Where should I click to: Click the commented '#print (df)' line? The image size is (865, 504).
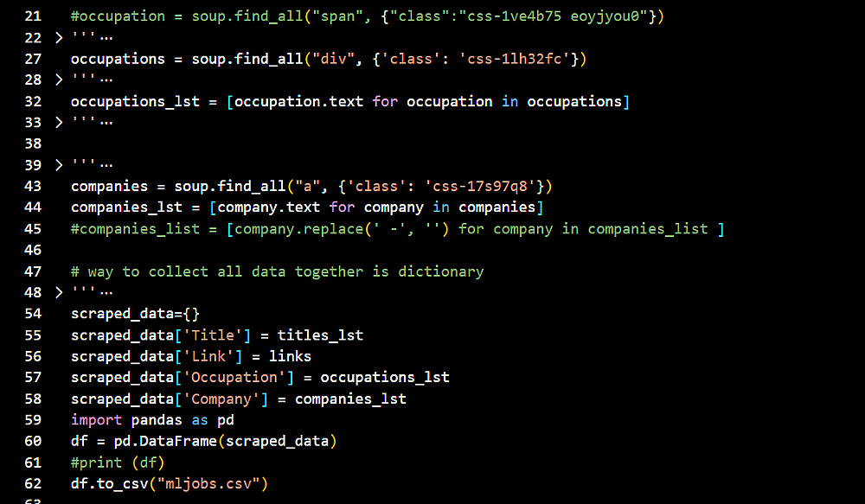click(x=118, y=463)
